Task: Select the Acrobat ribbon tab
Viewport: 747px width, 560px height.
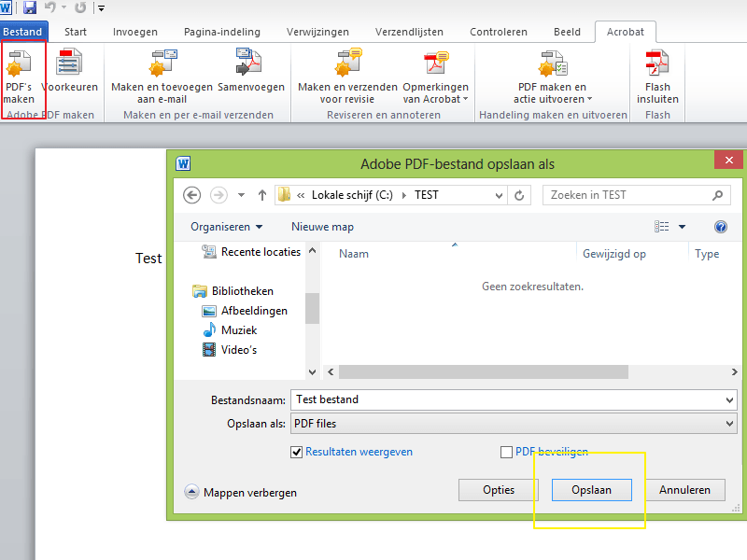Action: [625, 32]
